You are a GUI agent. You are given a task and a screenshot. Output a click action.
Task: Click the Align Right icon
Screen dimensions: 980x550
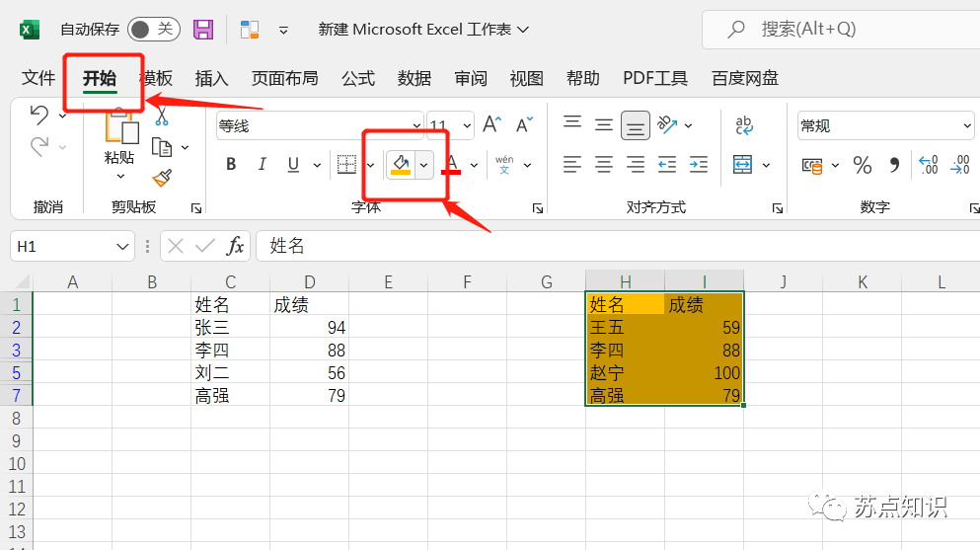click(x=635, y=165)
